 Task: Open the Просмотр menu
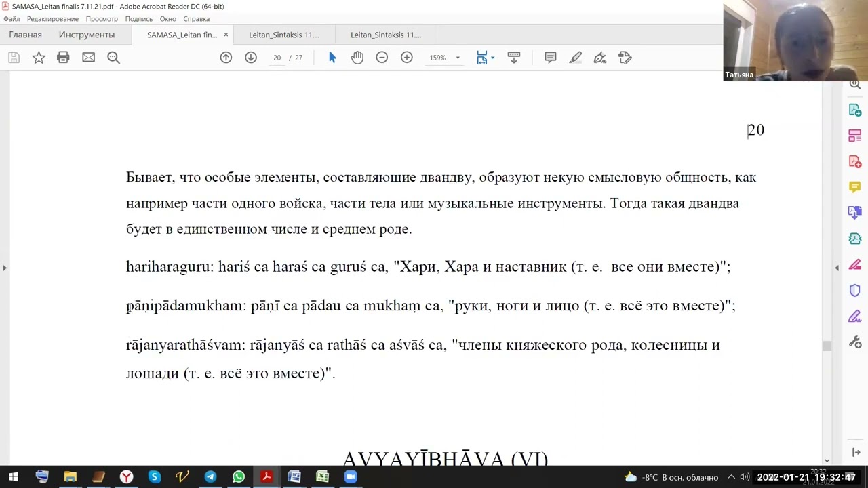pos(102,19)
